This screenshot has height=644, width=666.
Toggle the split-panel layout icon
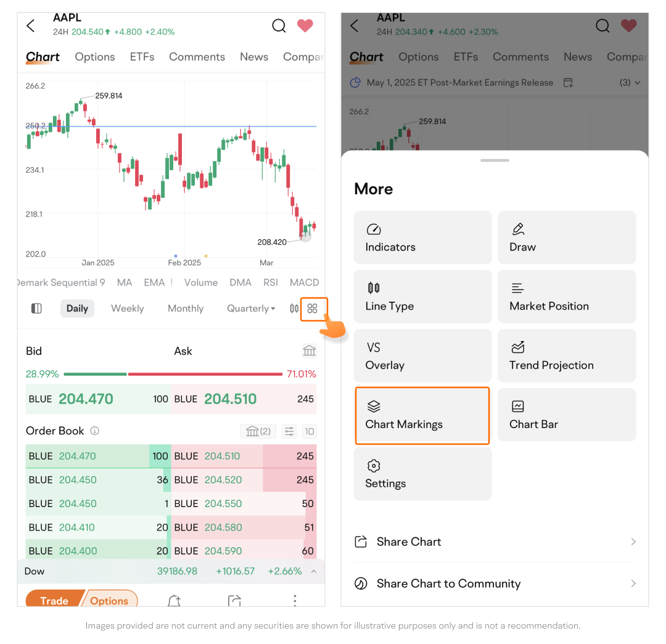coord(36,308)
